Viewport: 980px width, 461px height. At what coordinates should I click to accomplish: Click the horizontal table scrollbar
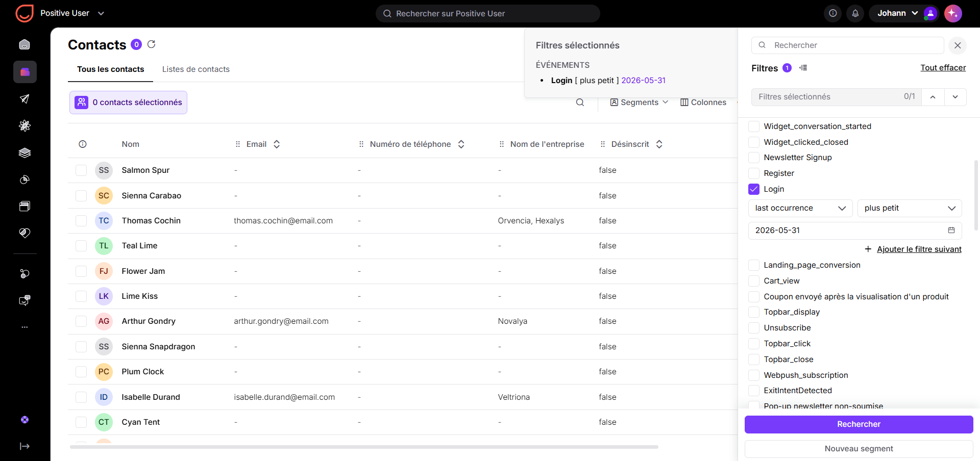pos(364,447)
